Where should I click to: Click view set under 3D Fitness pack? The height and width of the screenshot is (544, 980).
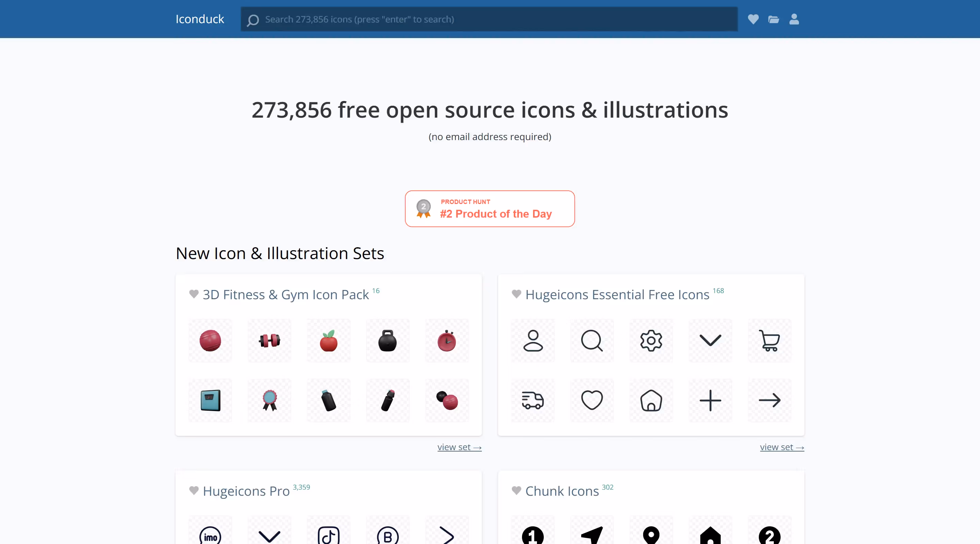(x=460, y=447)
